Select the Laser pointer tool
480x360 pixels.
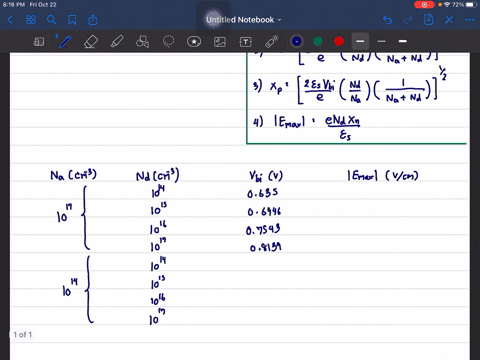(271, 42)
